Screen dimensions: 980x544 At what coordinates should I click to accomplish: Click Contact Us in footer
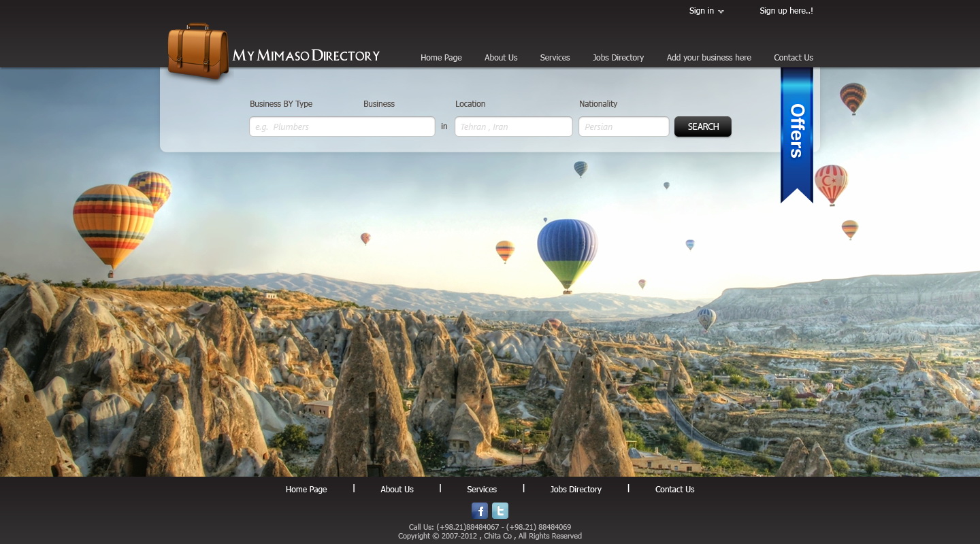675,490
